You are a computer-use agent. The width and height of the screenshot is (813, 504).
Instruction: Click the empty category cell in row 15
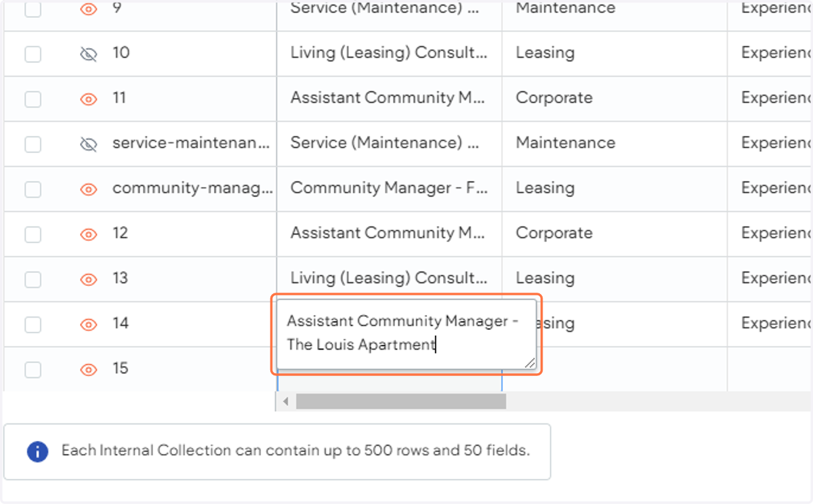614,369
